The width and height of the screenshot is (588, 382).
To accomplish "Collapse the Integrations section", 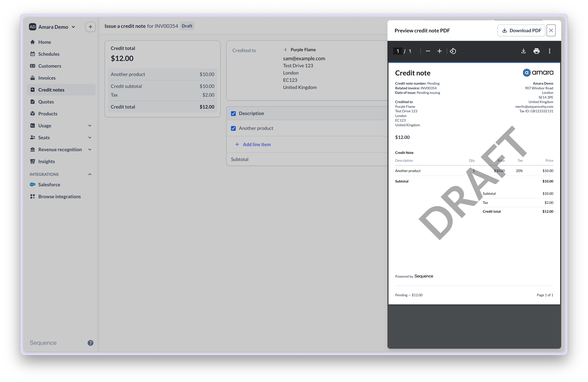I will [90, 174].
